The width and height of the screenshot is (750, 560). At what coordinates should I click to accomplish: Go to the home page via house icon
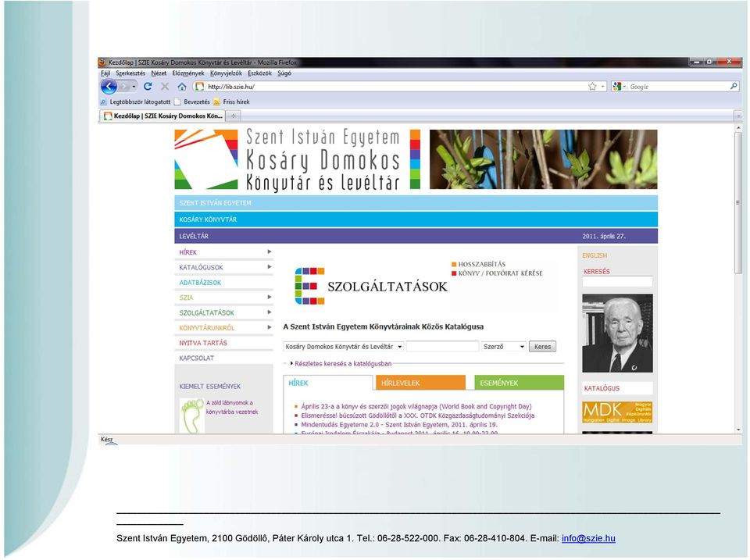pyautogui.click(x=182, y=87)
